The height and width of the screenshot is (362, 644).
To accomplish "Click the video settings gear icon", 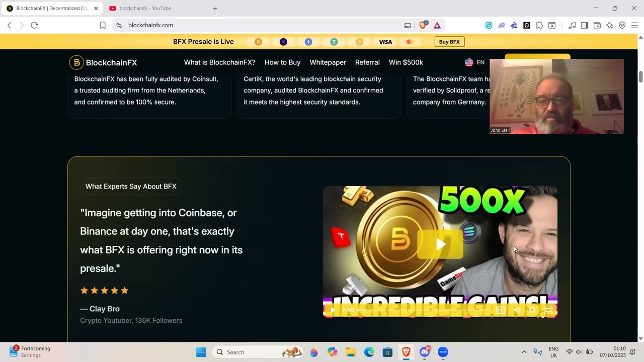I will [x=532, y=310].
